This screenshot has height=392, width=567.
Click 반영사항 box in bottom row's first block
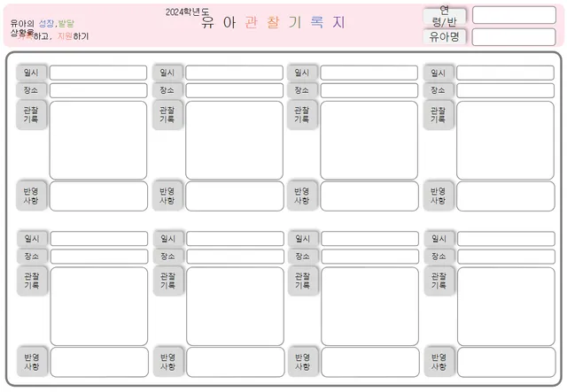click(x=99, y=363)
